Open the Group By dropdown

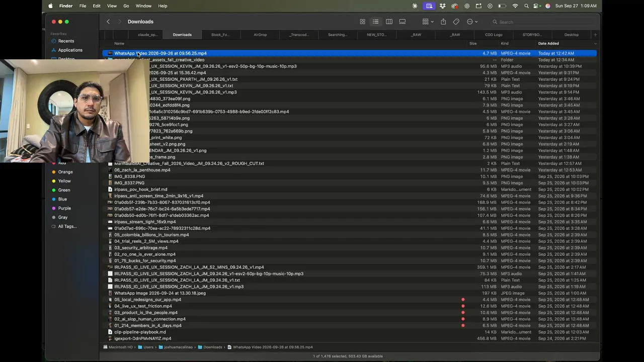428,22
